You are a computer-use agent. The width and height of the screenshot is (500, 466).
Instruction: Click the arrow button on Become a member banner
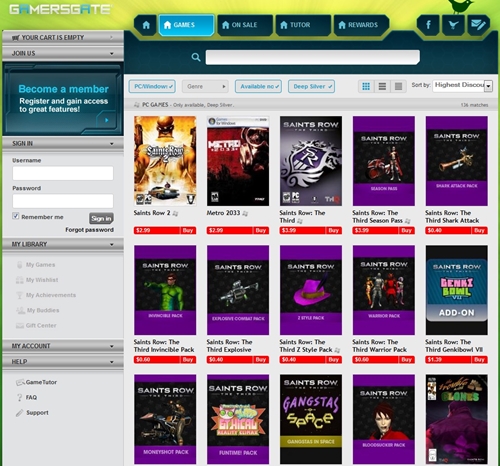(x=107, y=120)
